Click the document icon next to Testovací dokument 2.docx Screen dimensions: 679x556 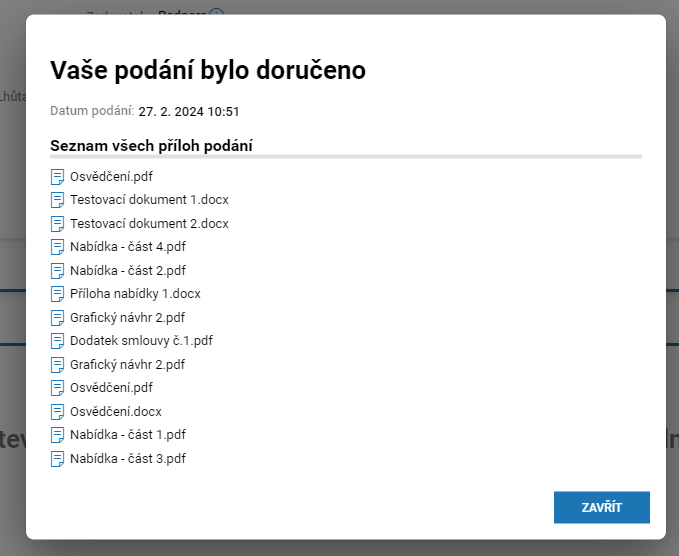57,224
